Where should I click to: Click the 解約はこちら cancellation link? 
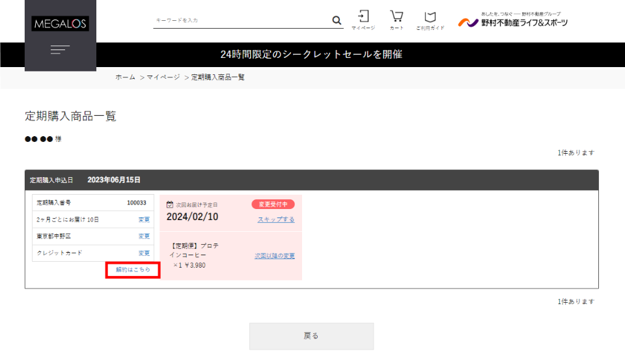[x=133, y=270]
